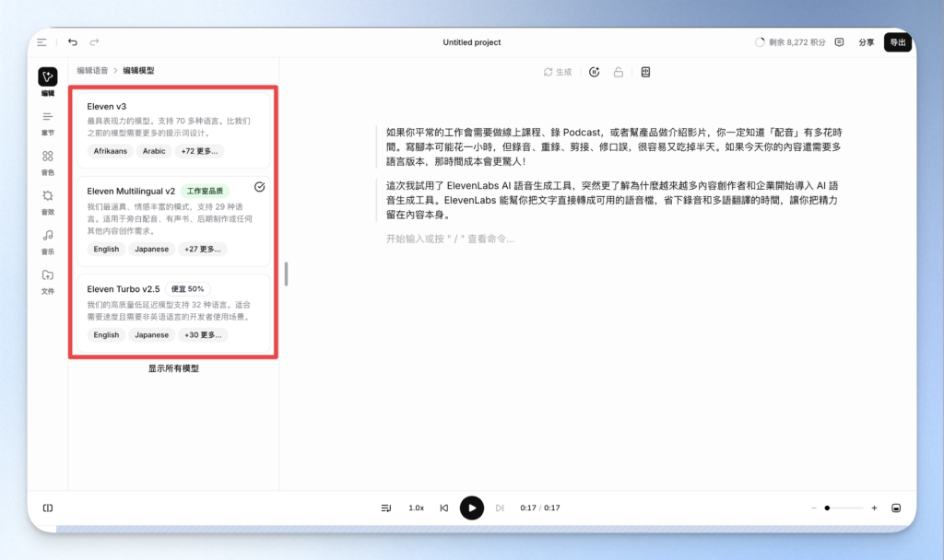Toggle the lock icon in editor toolbar
Image resolution: width=944 pixels, height=560 pixels.
point(619,72)
